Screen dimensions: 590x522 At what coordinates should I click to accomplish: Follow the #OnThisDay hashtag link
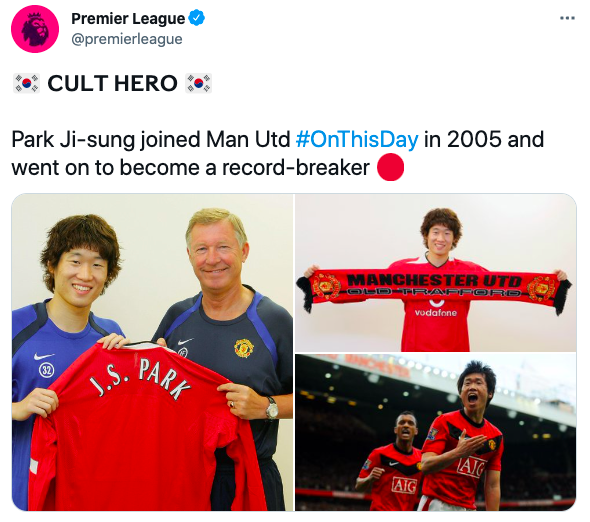(x=357, y=139)
